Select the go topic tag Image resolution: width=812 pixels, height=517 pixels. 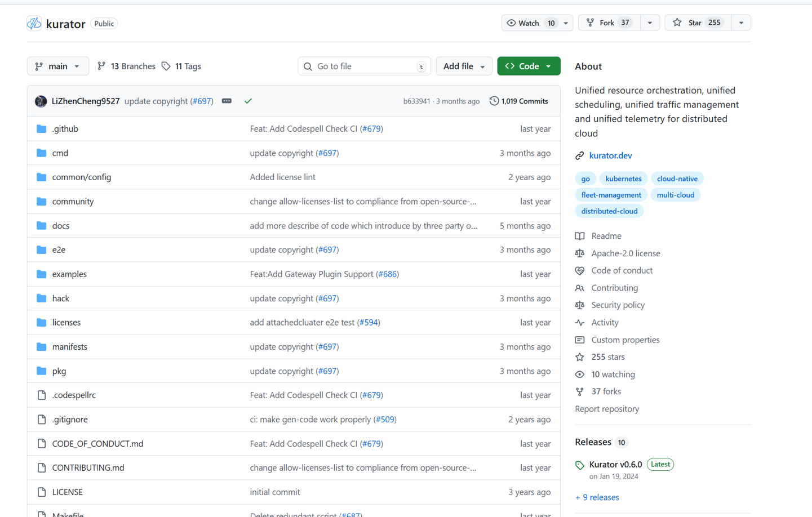[585, 179]
